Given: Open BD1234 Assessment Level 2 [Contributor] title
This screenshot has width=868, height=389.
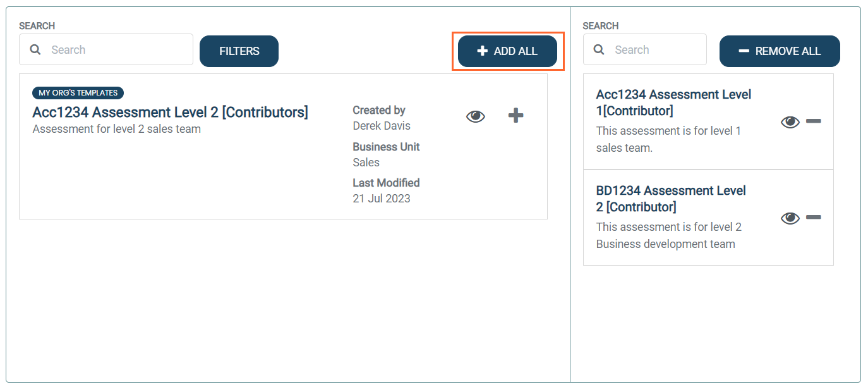Looking at the screenshot, I should 671,199.
